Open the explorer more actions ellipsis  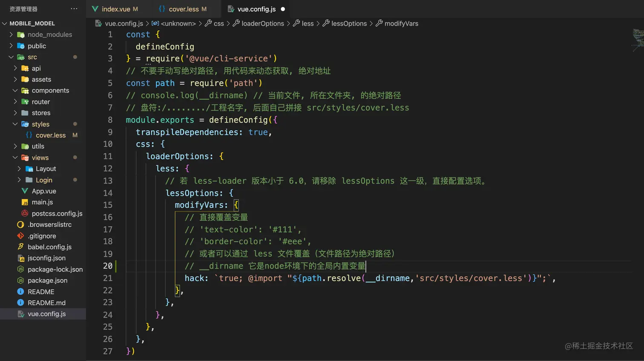[74, 9]
